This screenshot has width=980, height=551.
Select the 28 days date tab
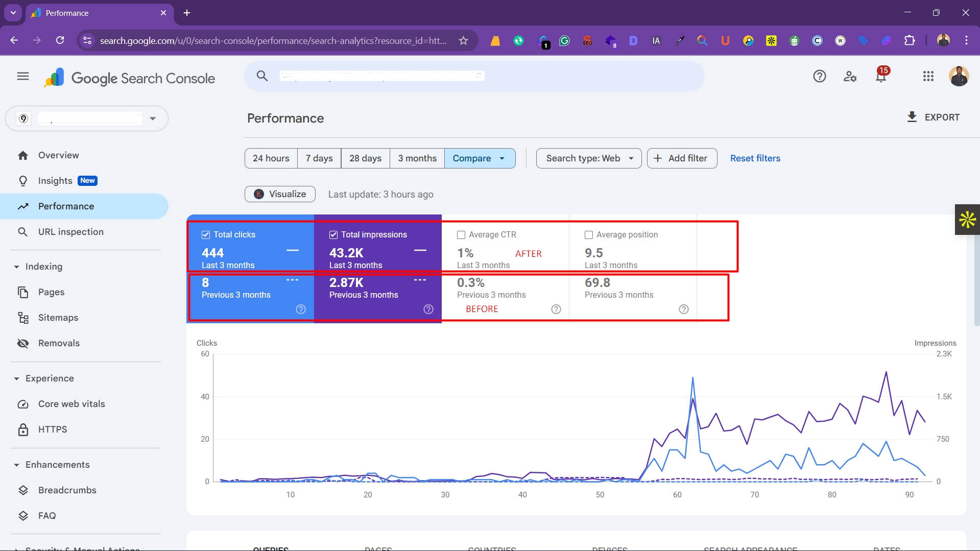(x=365, y=158)
